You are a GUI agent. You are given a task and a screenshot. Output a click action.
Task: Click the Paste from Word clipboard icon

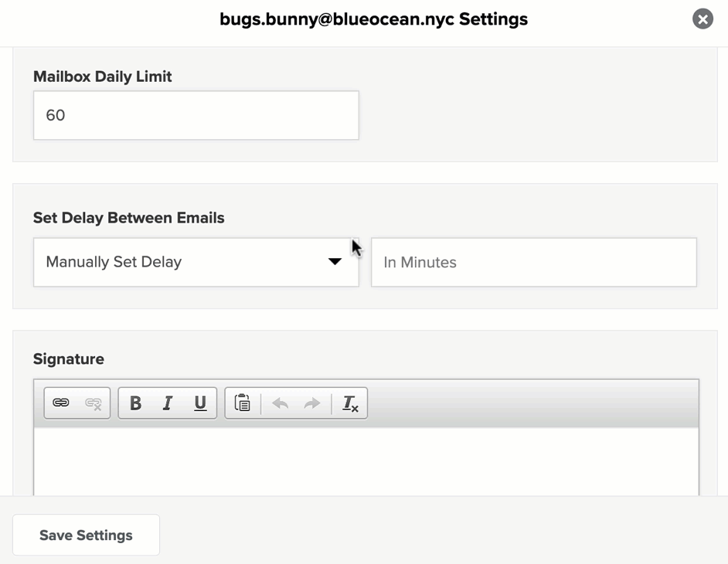[x=243, y=403]
